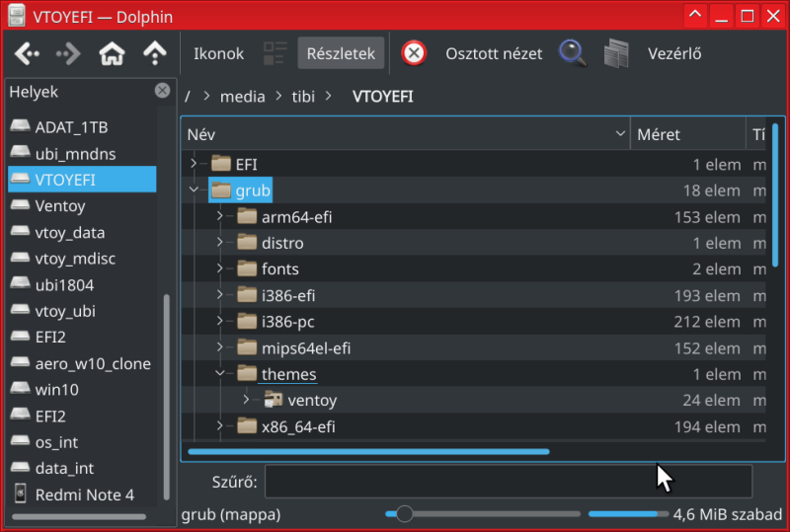This screenshot has width=790, height=532.
Task: Select the grub folder row
Action: coord(474,190)
